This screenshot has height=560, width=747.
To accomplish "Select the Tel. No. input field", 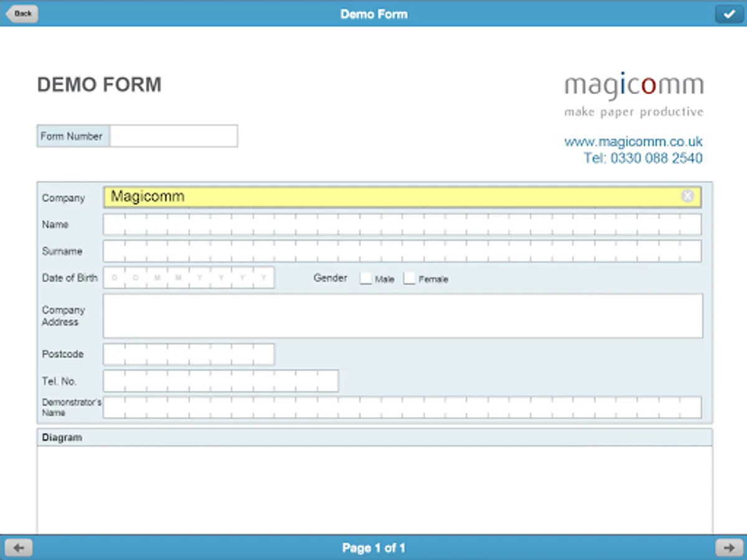I will 221,381.
